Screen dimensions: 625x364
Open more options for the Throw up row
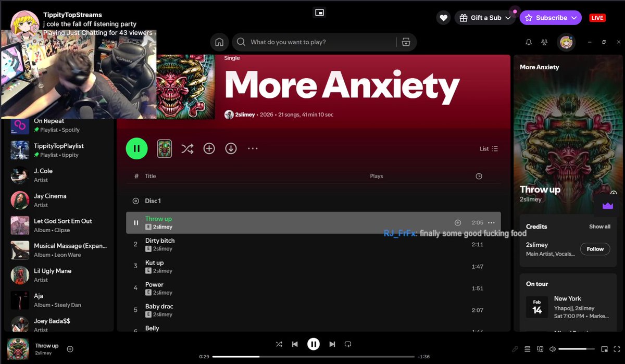click(491, 223)
